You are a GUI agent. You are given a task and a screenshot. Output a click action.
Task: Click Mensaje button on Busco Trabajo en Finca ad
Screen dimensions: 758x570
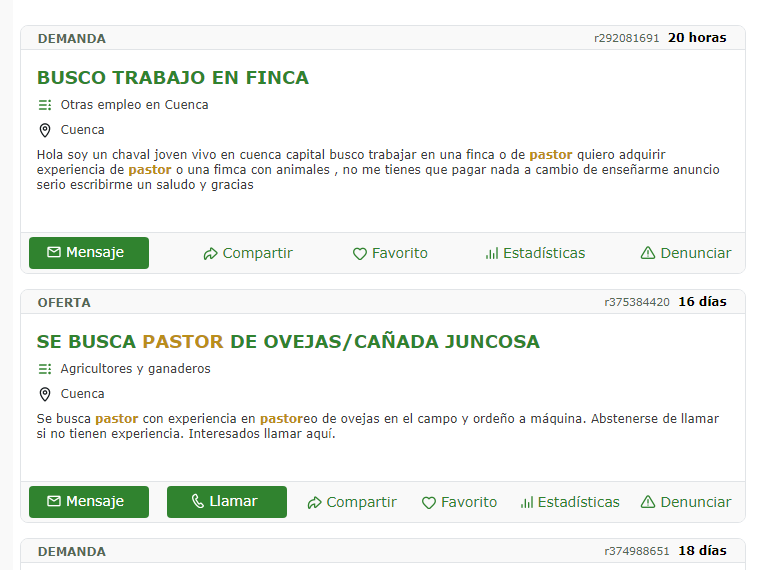tap(89, 253)
